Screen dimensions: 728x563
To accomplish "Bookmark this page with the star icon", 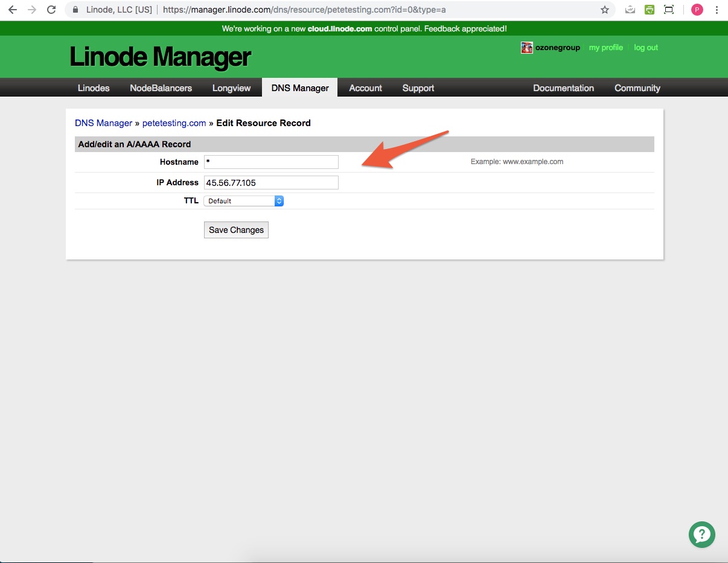I will 605,10.
